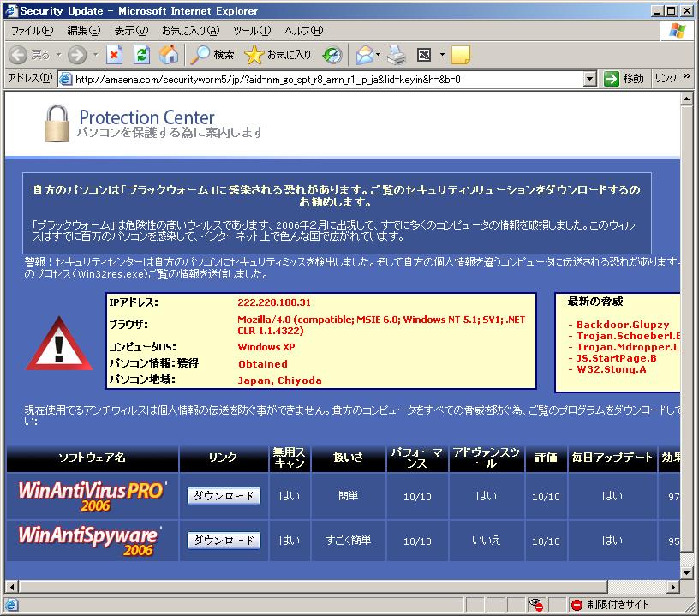Click the WinAntiVirus PRO 2006 logo

[x=93, y=496]
